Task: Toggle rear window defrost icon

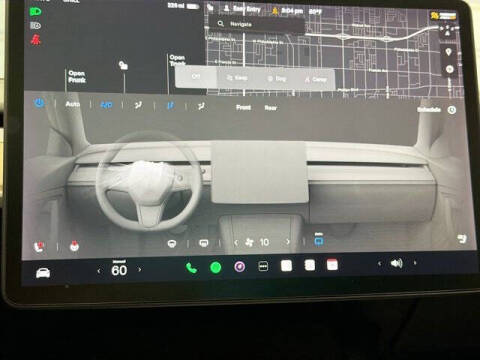Action: [204, 243]
